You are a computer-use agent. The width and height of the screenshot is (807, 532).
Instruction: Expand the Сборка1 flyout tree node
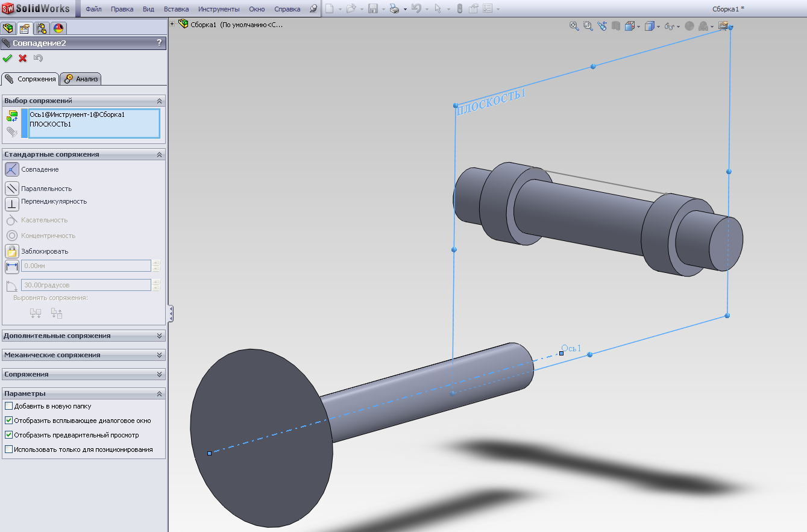pos(172,24)
